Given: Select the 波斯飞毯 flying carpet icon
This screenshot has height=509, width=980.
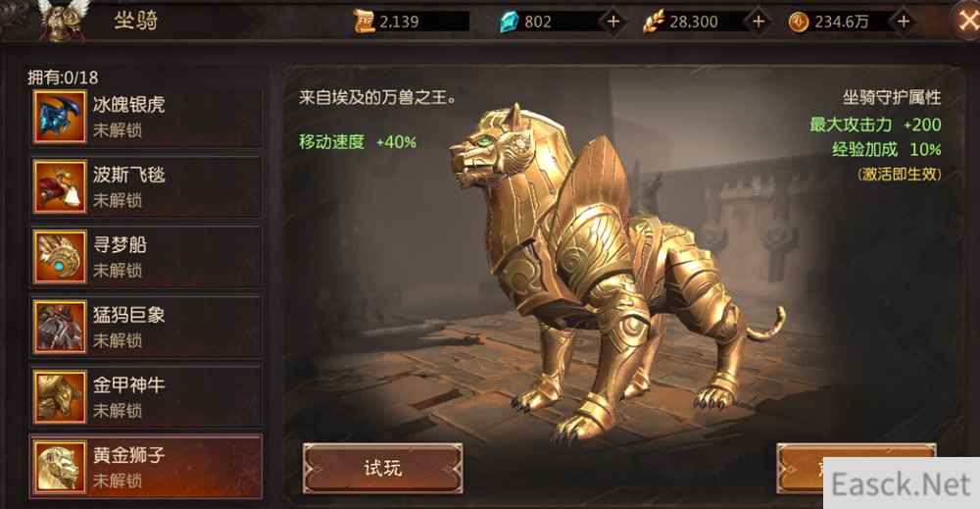Looking at the screenshot, I should click(60, 187).
